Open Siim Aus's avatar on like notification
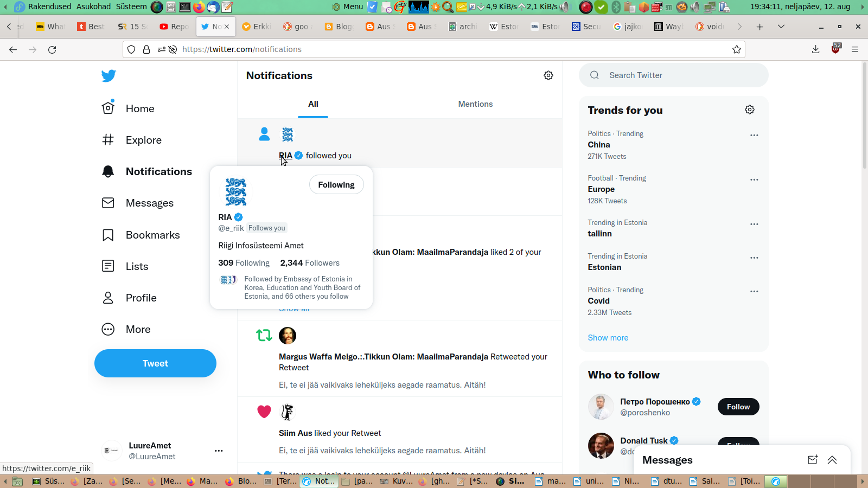This screenshot has width=868, height=488. tap(288, 412)
